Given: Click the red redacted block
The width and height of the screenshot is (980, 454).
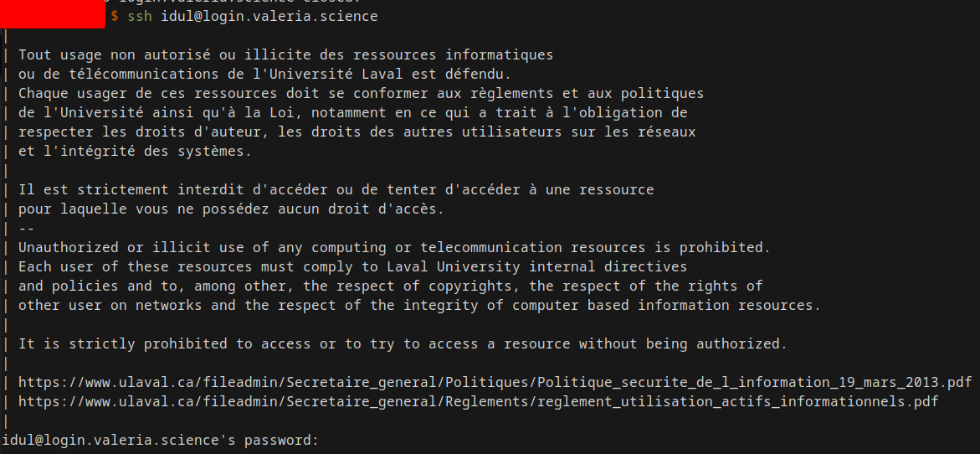Looking at the screenshot, I should (x=53, y=14).
